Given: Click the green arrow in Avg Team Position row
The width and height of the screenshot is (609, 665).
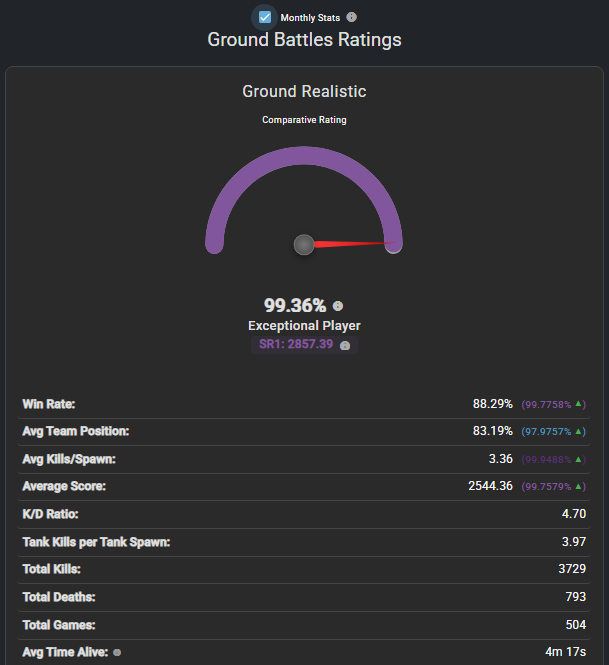Looking at the screenshot, I should point(579,431).
